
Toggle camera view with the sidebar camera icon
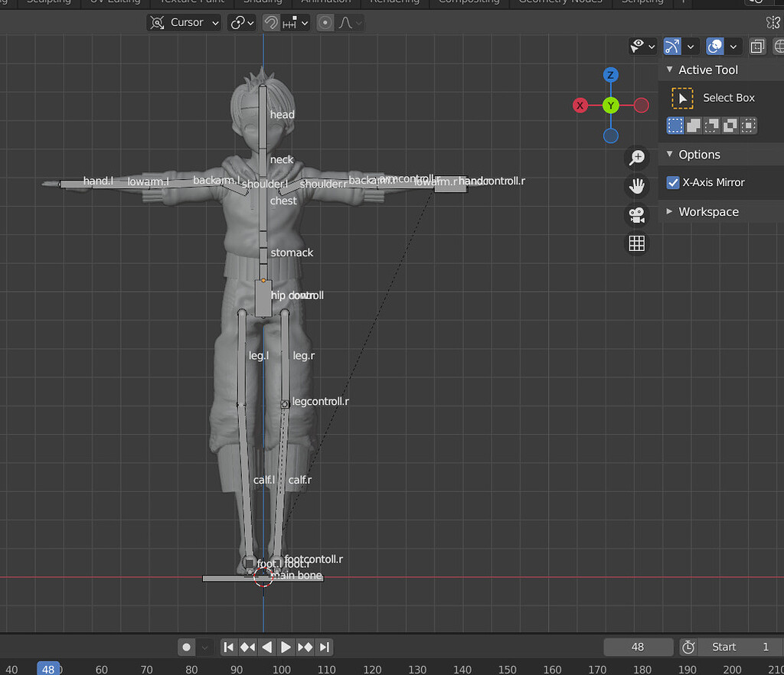click(636, 215)
